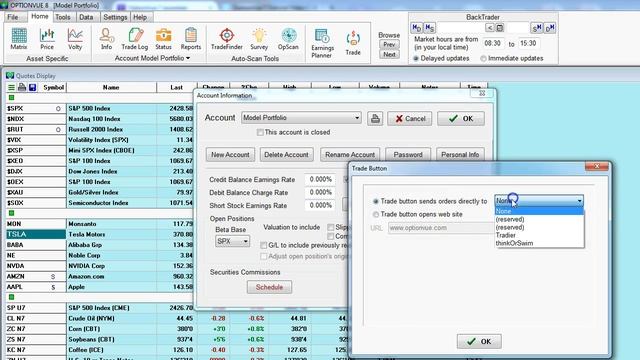The height and width of the screenshot is (360, 640).
Task: Open the Volty volatility chart
Action: click(x=75, y=39)
